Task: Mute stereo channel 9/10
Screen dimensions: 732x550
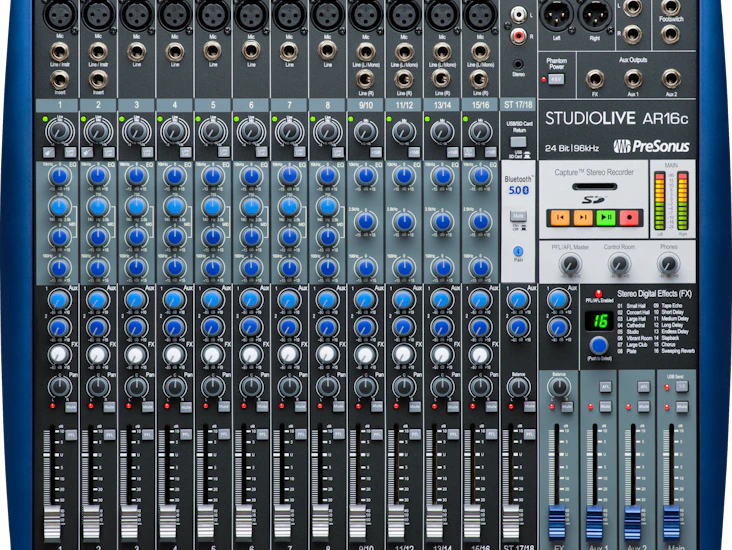Action: tap(377, 407)
